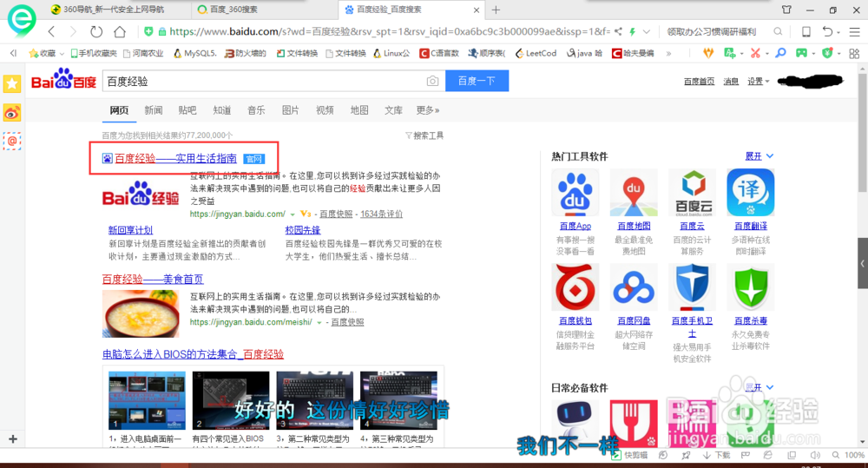Open the address bar dropdown chevron
The width and height of the screenshot is (868, 468).
point(646,31)
